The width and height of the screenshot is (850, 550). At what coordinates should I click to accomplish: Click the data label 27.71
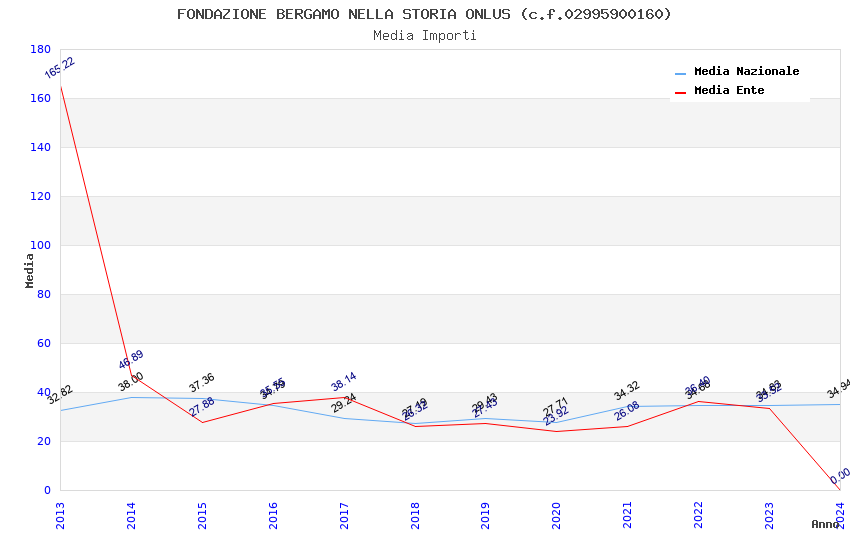point(556,406)
